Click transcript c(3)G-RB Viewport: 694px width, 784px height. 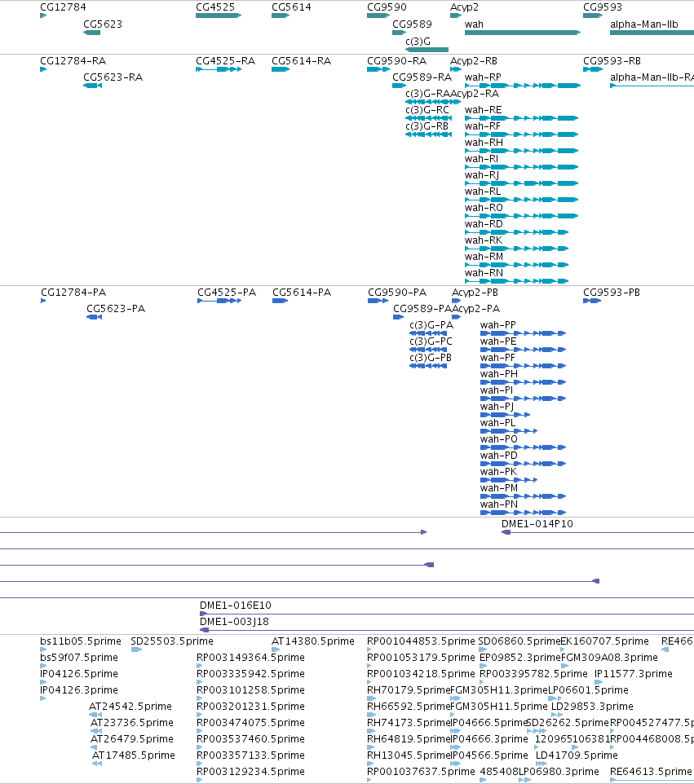click(x=427, y=126)
